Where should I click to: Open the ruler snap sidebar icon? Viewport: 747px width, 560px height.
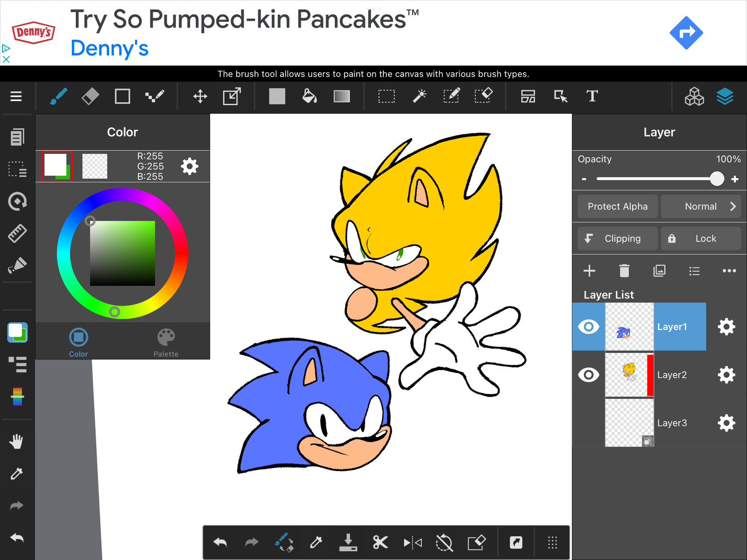coord(17,233)
